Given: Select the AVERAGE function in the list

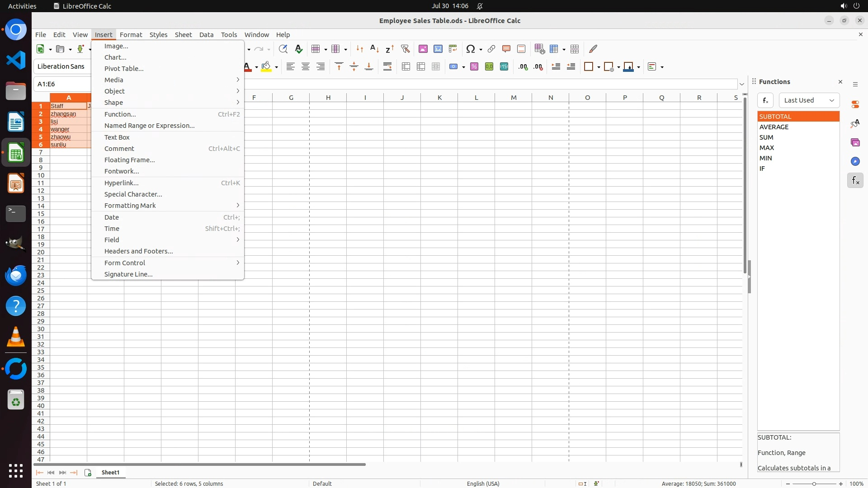Looking at the screenshot, I should coord(774,127).
